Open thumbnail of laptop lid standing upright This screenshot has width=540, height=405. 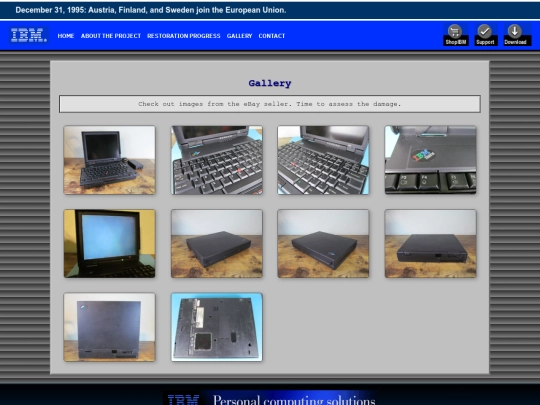coord(110,327)
